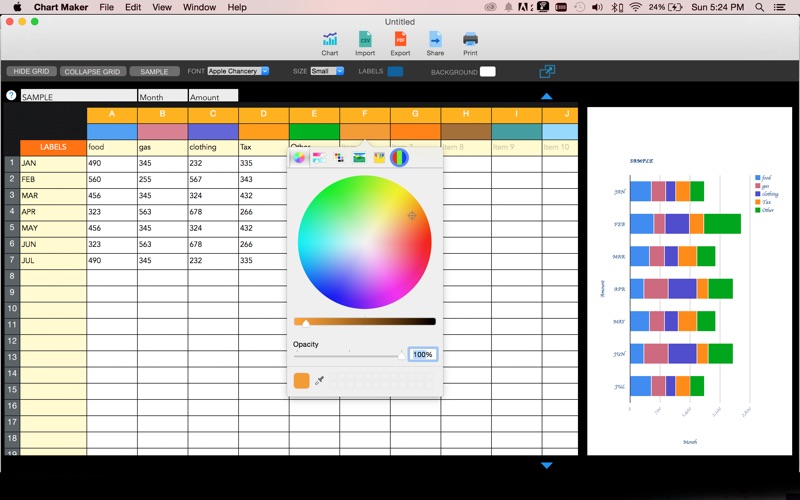
Task: Click the brightness slider handle
Action: click(306, 322)
